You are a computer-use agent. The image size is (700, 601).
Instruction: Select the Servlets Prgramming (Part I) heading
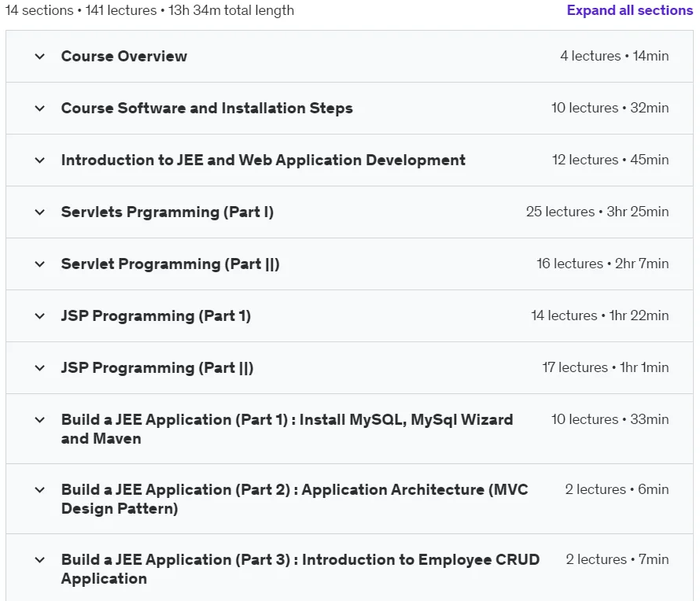point(168,212)
